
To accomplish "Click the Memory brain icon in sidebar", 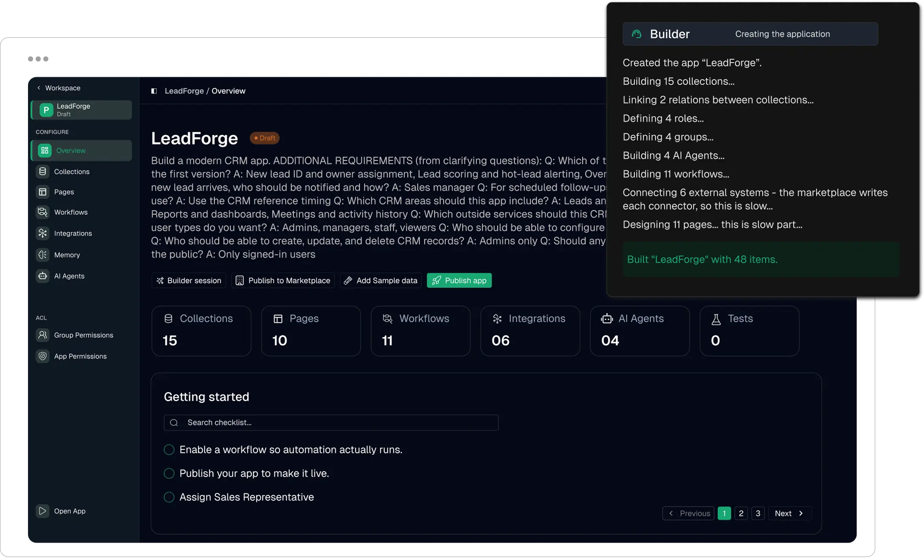I will (x=42, y=255).
